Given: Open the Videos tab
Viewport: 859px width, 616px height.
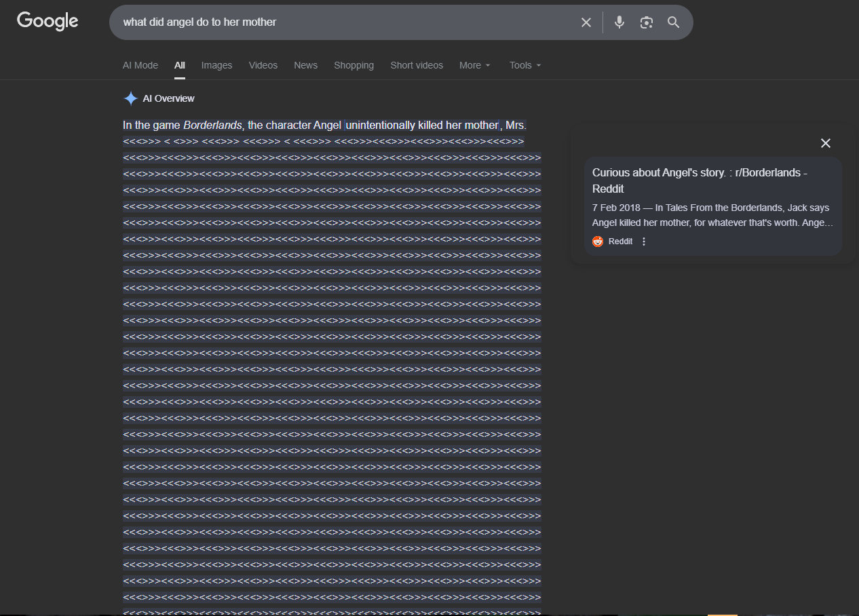Looking at the screenshot, I should [263, 65].
